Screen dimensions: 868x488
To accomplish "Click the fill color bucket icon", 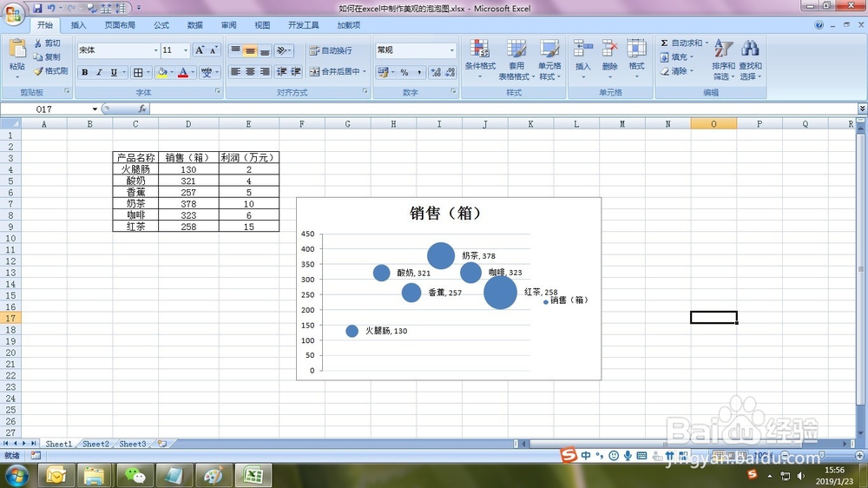I will pyautogui.click(x=162, y=72).
